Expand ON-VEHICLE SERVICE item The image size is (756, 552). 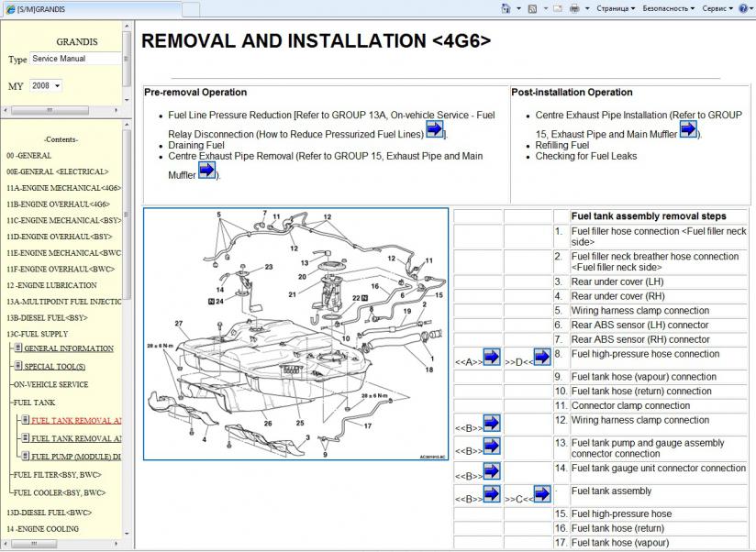[50, 384]
